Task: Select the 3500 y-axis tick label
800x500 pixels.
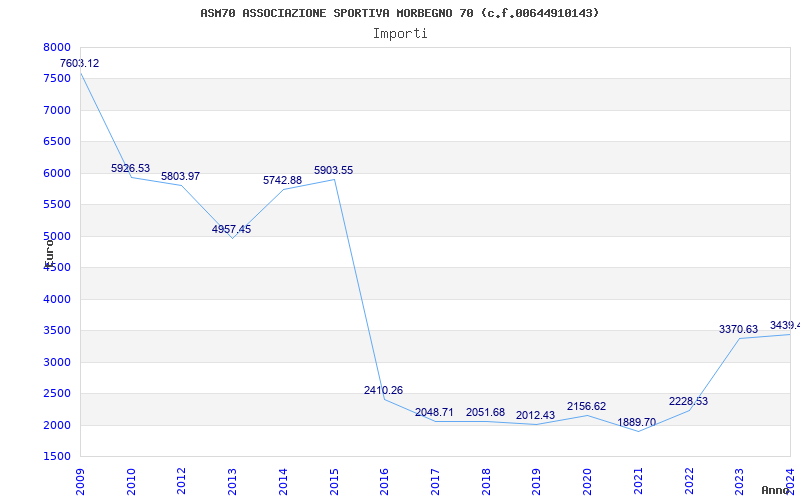Action: [x=55, y=331]
